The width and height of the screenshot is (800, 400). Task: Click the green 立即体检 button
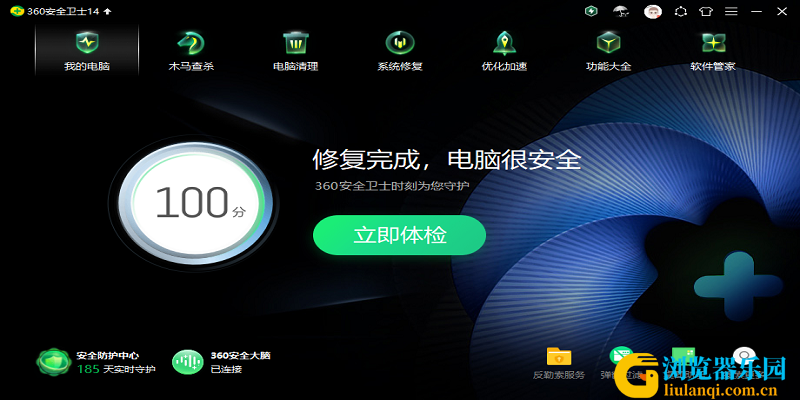coord(399,235)
